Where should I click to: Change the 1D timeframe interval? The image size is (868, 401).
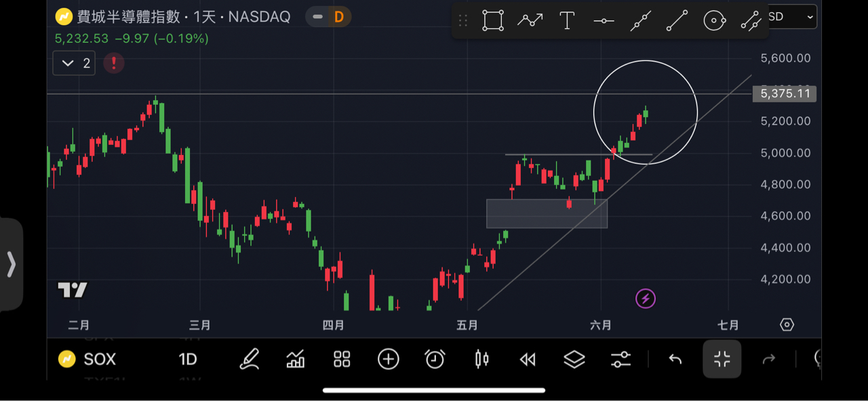tap(188, 359)
